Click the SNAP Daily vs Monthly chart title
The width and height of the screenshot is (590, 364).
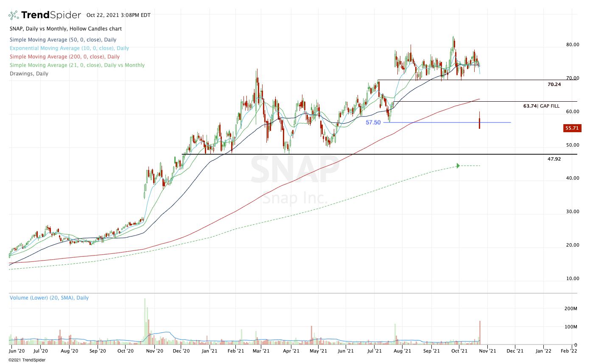point(65,29)
